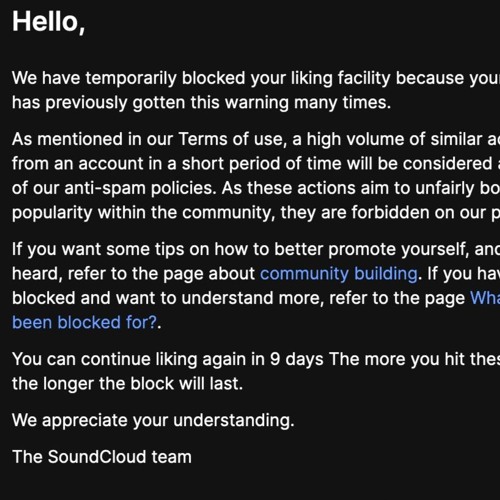
Task: Click the 'Hello,' heading
Action: pos(49,22)
